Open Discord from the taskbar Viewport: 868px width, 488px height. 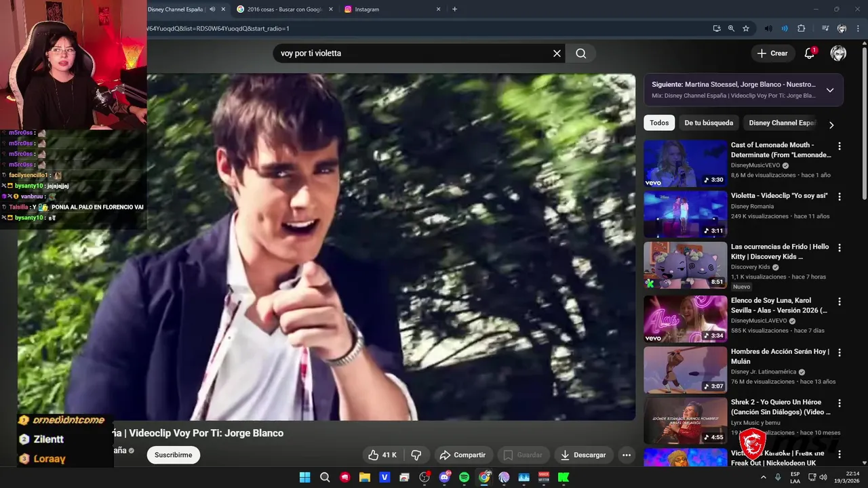click(x=445, y=477)
